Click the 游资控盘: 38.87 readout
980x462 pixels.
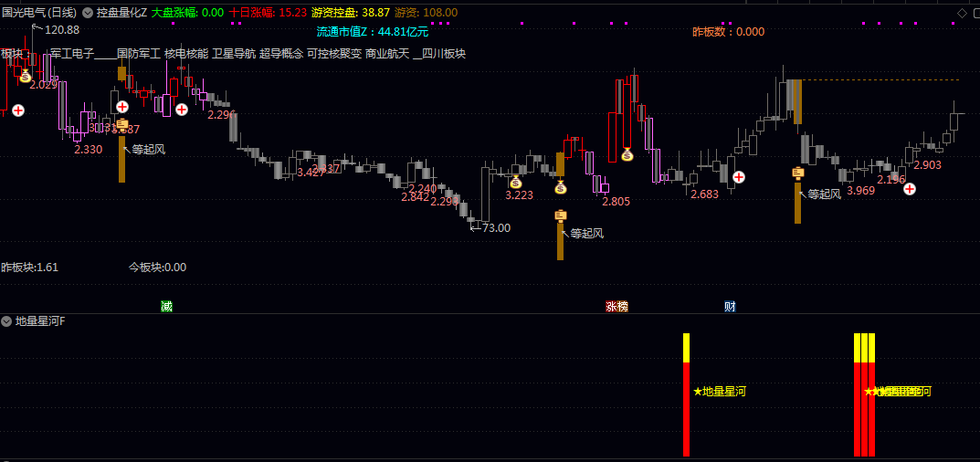(x=351, y=13)
